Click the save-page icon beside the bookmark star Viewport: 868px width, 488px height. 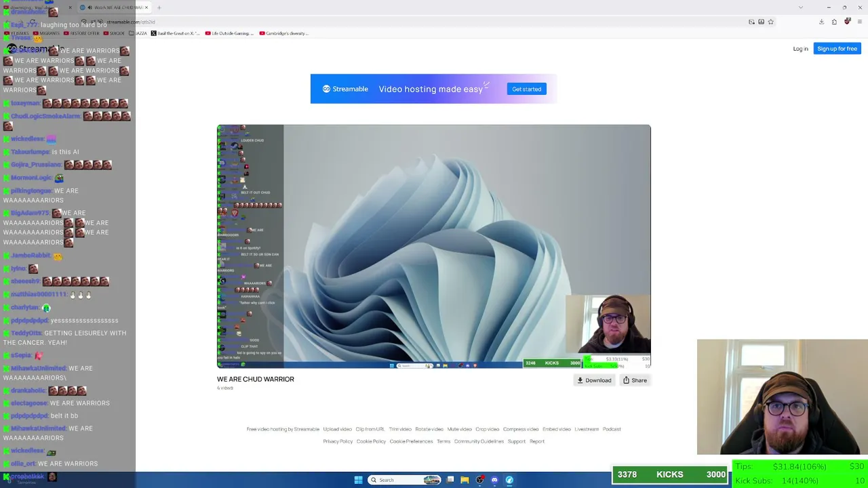(x=761, y=22)
